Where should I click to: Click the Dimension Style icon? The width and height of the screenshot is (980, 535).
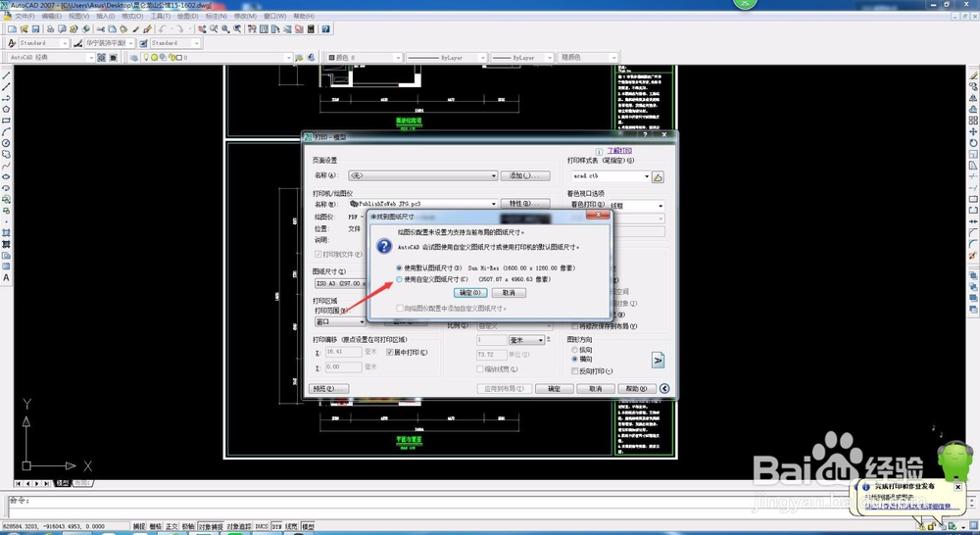tap(77, 43)
